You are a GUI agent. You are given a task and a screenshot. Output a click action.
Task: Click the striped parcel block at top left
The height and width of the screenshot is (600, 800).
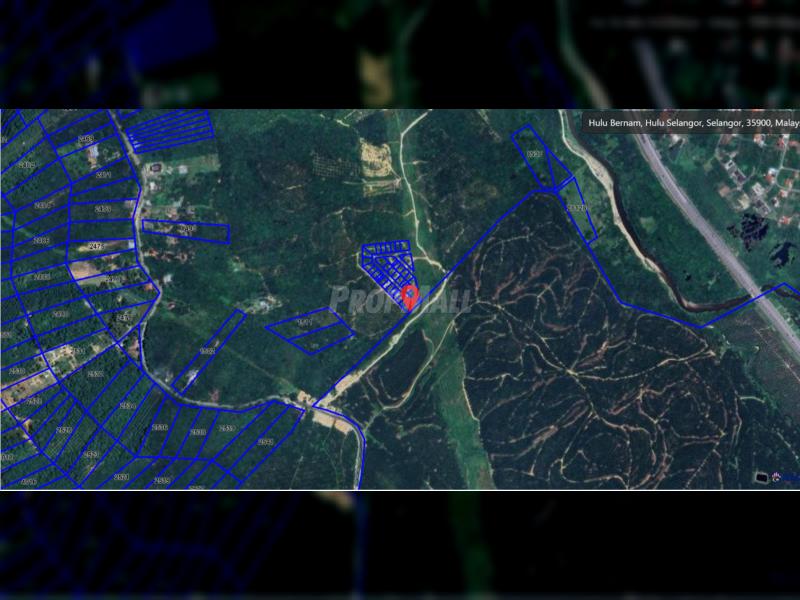[172, 131]
